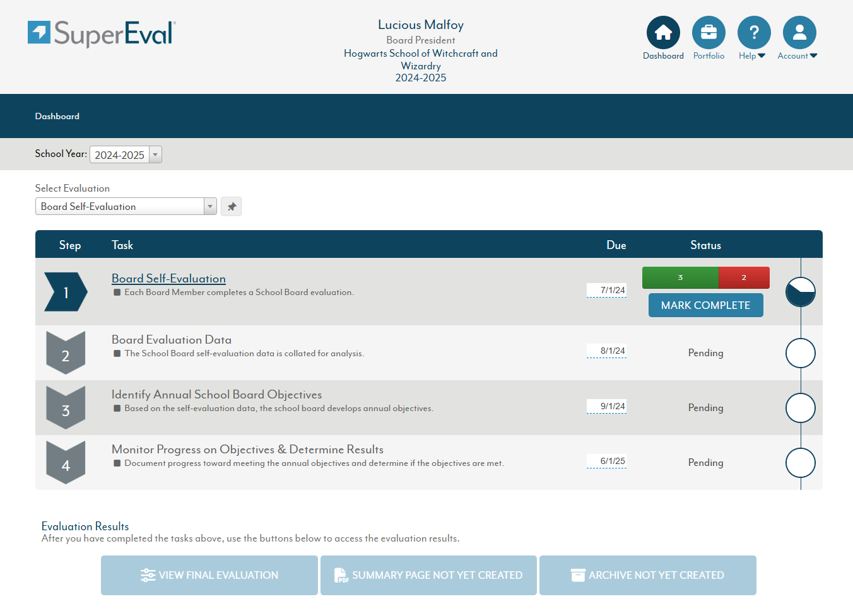Click the View Final Evaluation button
Image resolution: width=853 pixels, height=616 pixels.
(209, 575)
